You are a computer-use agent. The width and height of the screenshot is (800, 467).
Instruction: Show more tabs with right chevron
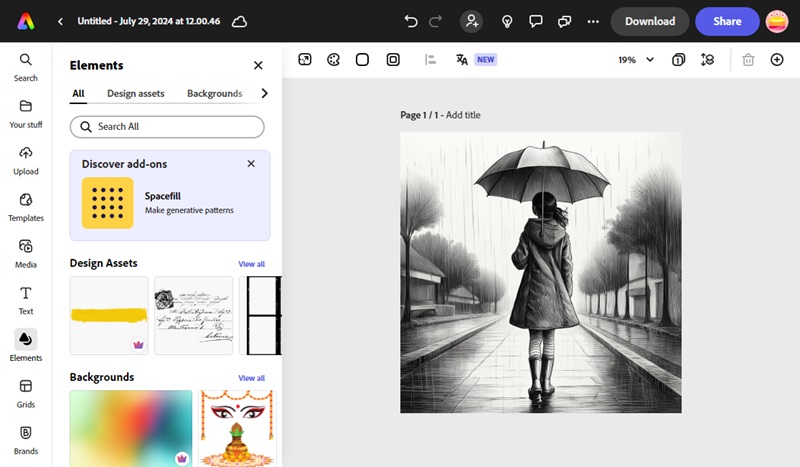pyautogui.click(x=264, y=93)
